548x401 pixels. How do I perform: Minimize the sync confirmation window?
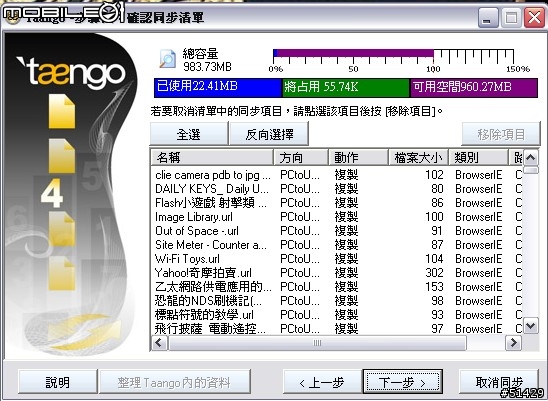[488, 17]
